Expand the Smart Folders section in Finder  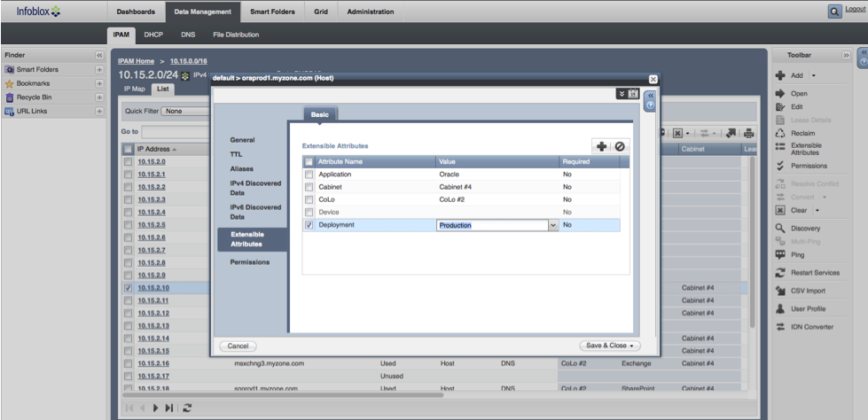pyautogui.click(x=99, y=70)
